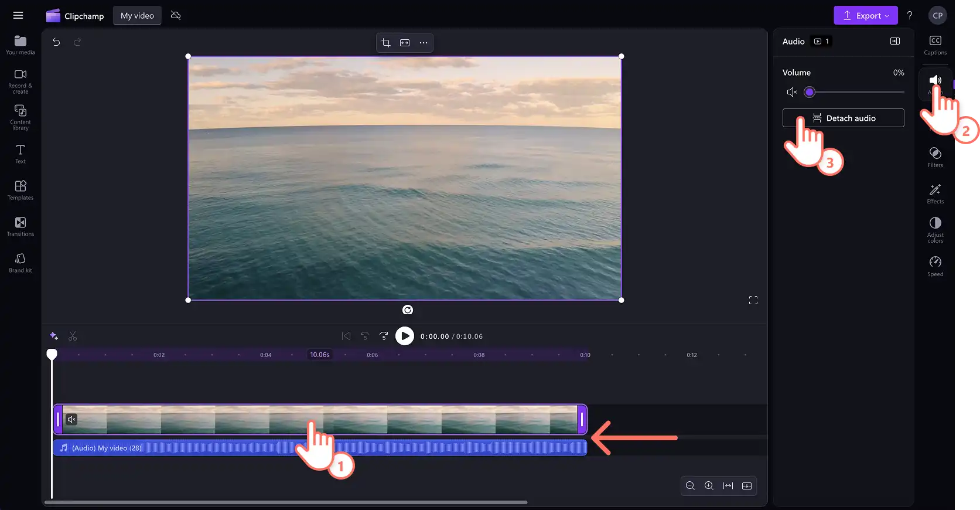Image resolution: width=980 pixels, height=510 pixels.
Task: Open Your media tab
Action: 21,45
